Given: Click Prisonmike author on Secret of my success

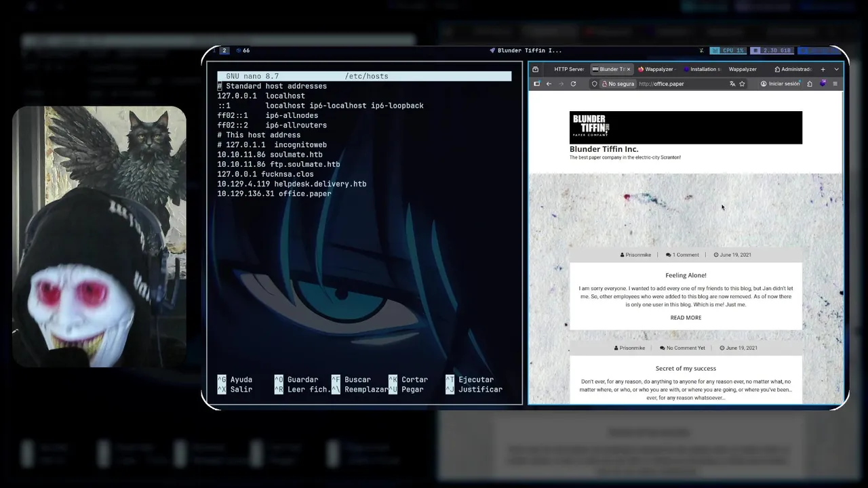Looking at the screenshot, I should click(629, 348).
